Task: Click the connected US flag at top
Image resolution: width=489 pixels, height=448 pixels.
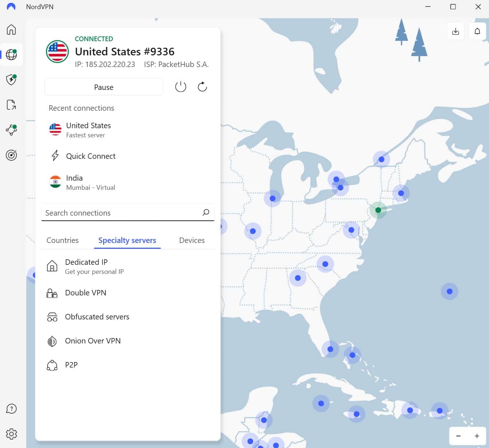Action: tap(58, 51)
